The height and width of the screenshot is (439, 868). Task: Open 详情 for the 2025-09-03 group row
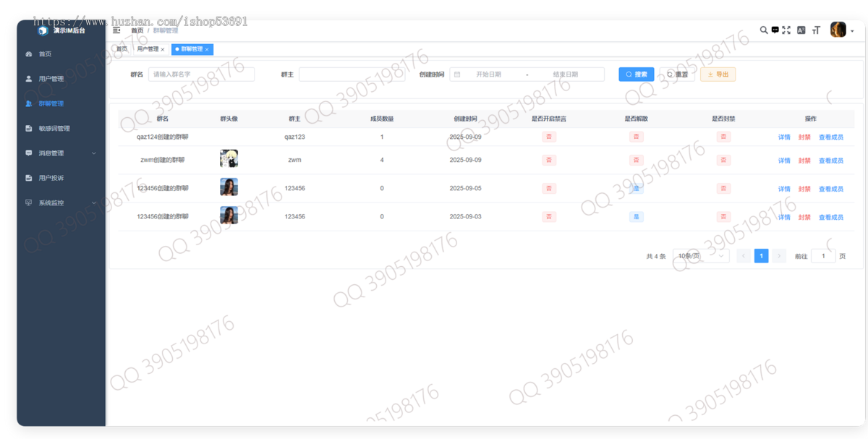784,217
